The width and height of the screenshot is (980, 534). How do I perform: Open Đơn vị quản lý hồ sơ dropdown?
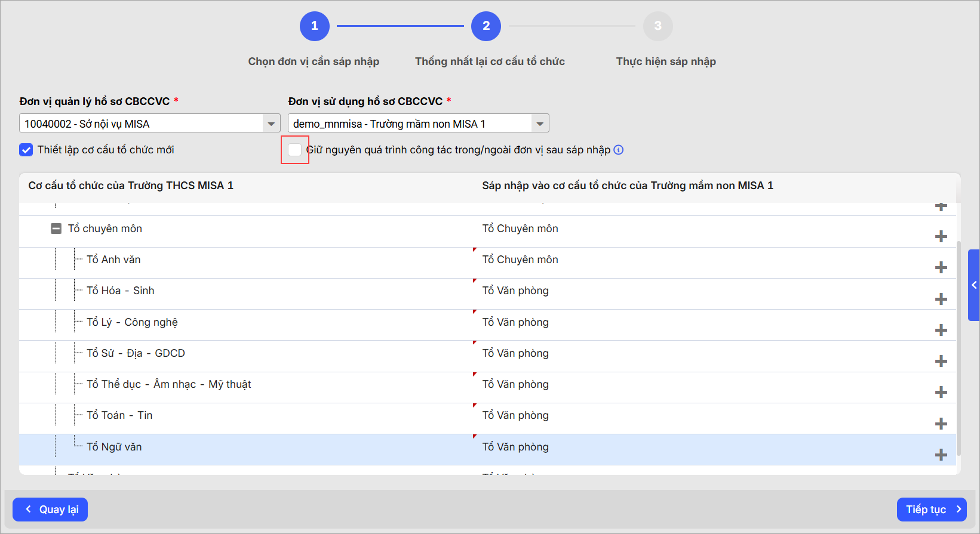point(271,124)
